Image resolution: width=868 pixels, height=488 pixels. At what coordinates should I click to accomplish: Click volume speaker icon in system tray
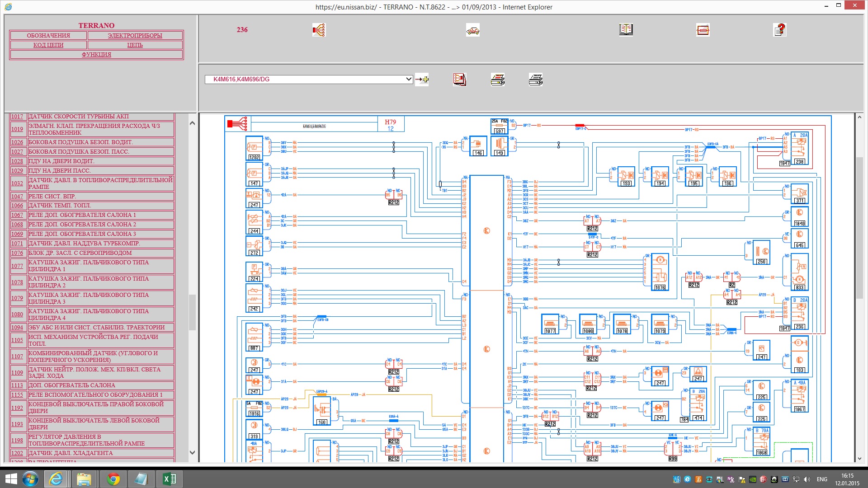[x=807, y=479]
